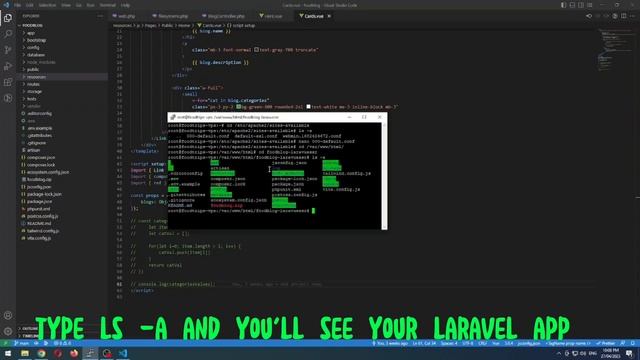The width and height of the screenshot is (640, 360).
Task: Open Firefox from the taskbar
Action: 74,353
